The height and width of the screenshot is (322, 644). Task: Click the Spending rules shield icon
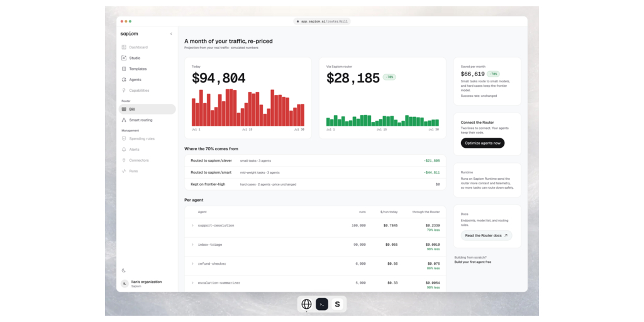(x=124, y=139)
